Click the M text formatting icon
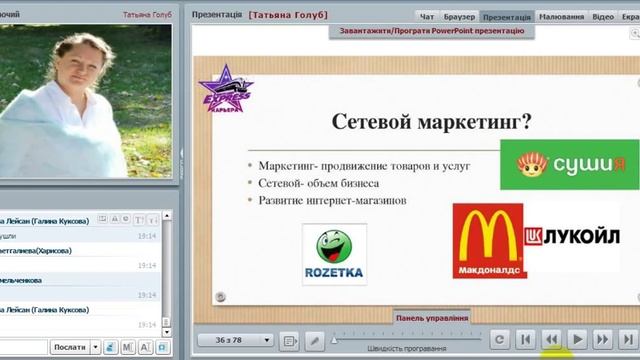 (x=127, y=347)
